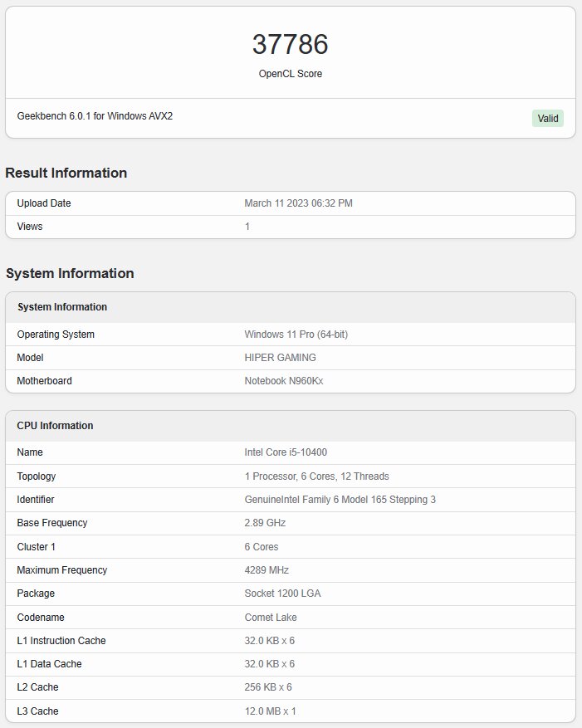582x728 pixels.
Task: Click Geekbench 6.0.1 for Windows AVX2 text
Action: (x=95, y=116)
